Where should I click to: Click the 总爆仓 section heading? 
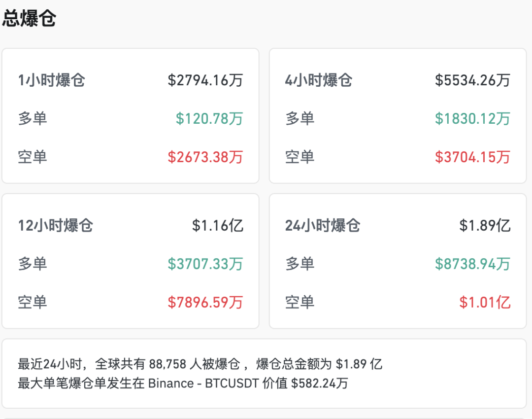[30, 19]
